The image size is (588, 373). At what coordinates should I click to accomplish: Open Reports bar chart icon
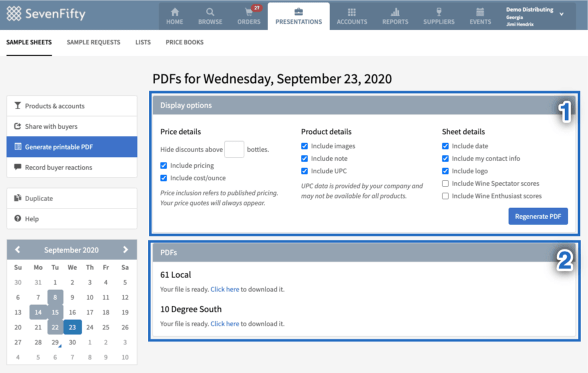395,12
